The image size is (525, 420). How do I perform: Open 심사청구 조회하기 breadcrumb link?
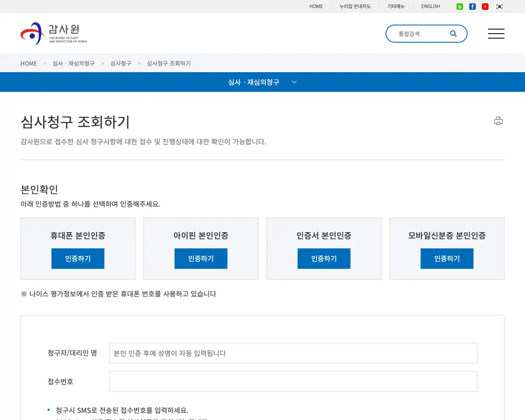169,64
